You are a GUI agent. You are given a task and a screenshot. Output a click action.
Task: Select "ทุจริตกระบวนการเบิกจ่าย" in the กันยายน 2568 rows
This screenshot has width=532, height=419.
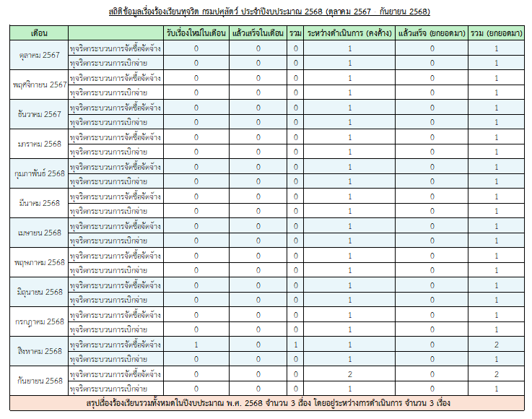(115, 389)
